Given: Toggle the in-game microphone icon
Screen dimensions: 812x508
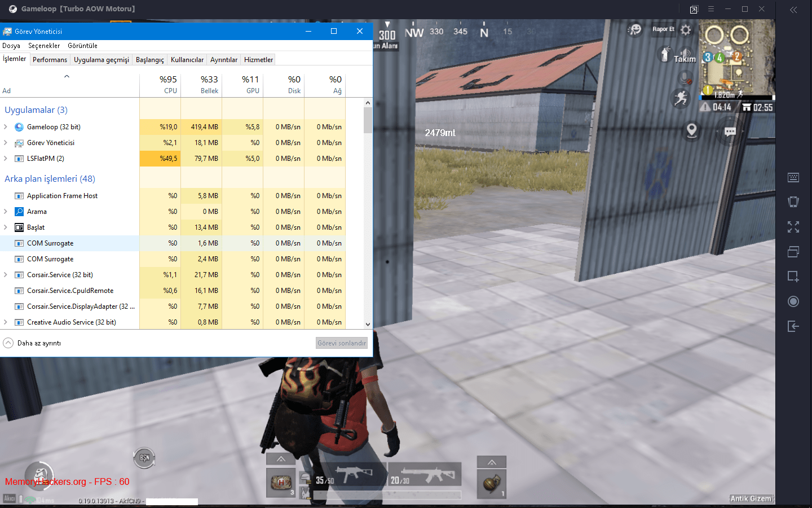Looking at the screenshot, I should point(685,77).
